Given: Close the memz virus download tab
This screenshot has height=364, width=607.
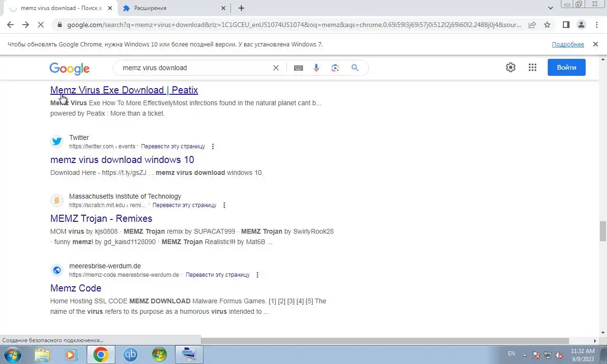Looking at the screenshot, I should [x=110, y=8].
